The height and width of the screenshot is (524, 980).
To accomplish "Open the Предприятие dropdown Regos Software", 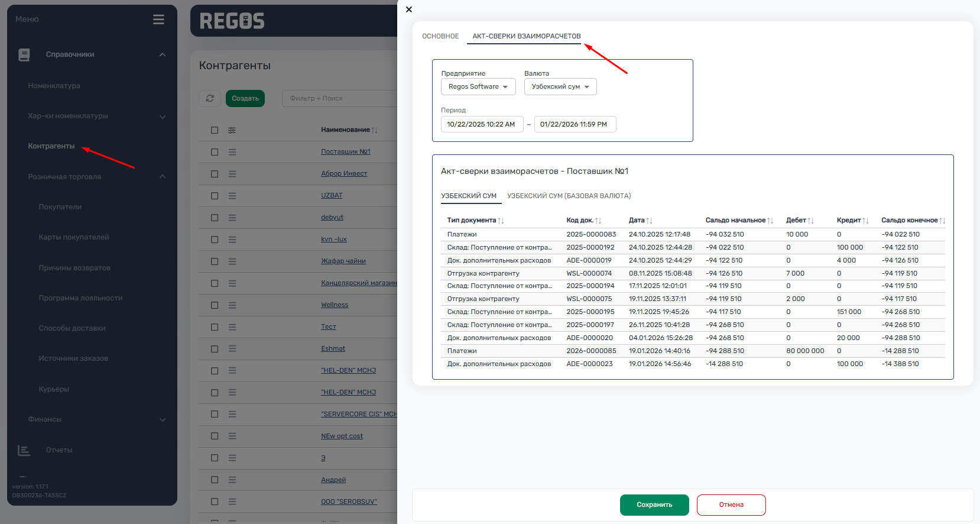I will pyautogui.click(x=478, y=87).
